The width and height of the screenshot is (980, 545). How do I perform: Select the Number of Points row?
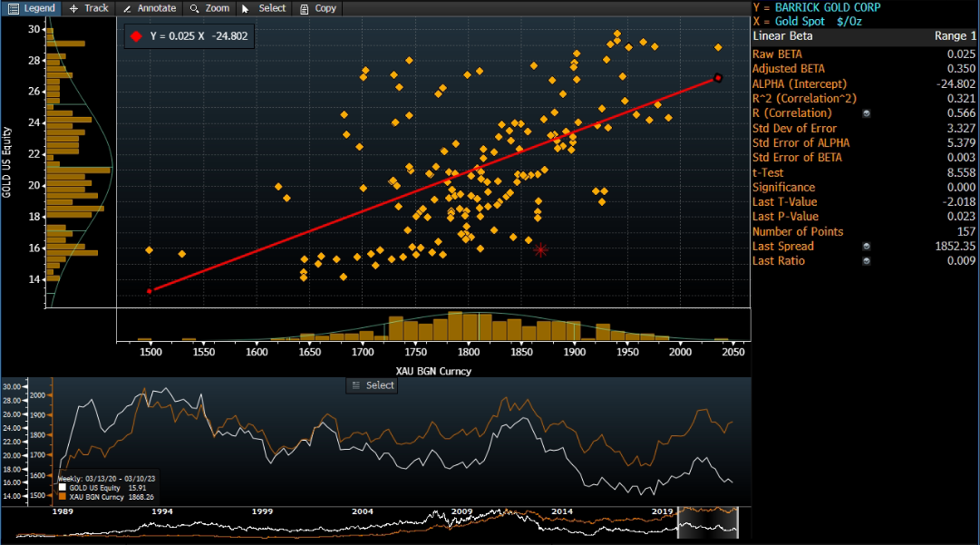coord(864,231)
